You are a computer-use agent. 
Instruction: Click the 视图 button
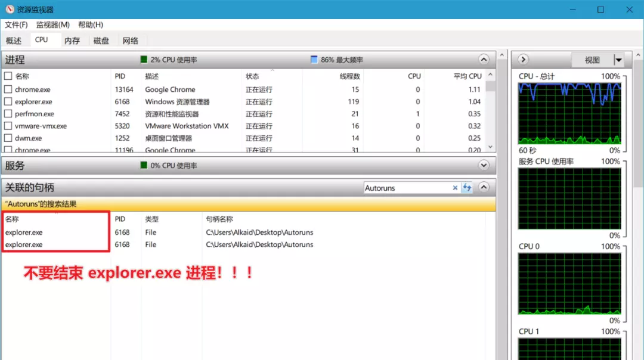pos(592,60)
